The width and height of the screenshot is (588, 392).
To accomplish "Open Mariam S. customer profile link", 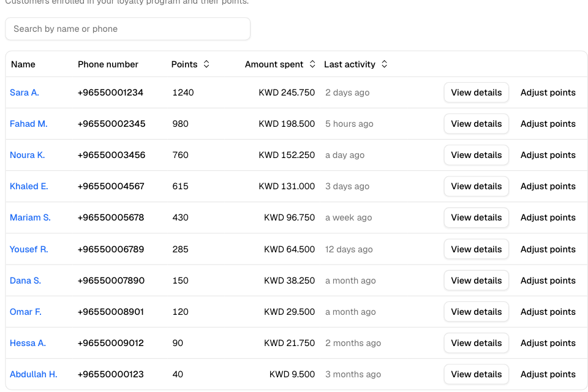I will [30, 217].
